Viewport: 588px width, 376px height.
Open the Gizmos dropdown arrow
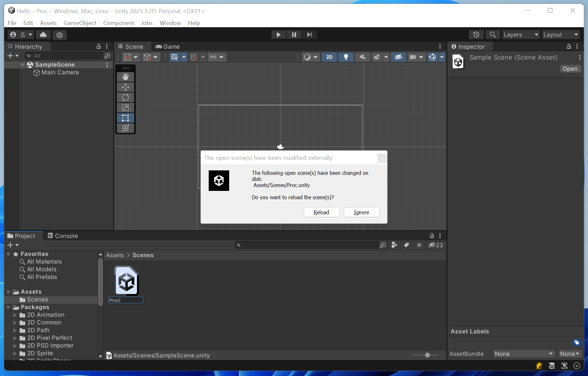coord(442,57)
